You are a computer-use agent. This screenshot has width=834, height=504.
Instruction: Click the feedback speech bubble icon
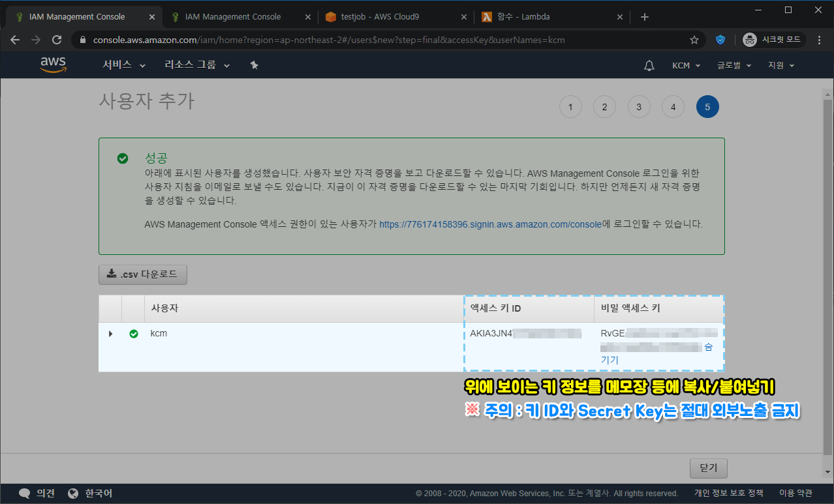point(25,494)
